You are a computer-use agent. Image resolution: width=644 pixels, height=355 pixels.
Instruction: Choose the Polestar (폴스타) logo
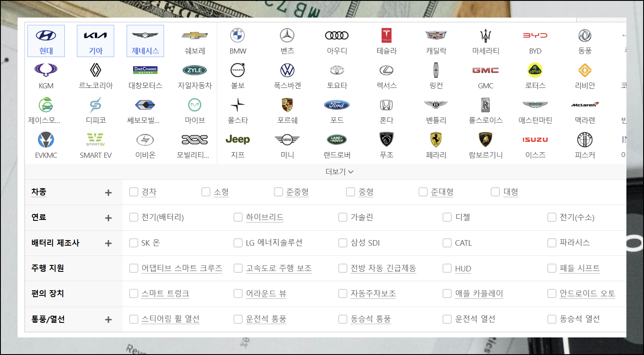[x=237, y=105]
